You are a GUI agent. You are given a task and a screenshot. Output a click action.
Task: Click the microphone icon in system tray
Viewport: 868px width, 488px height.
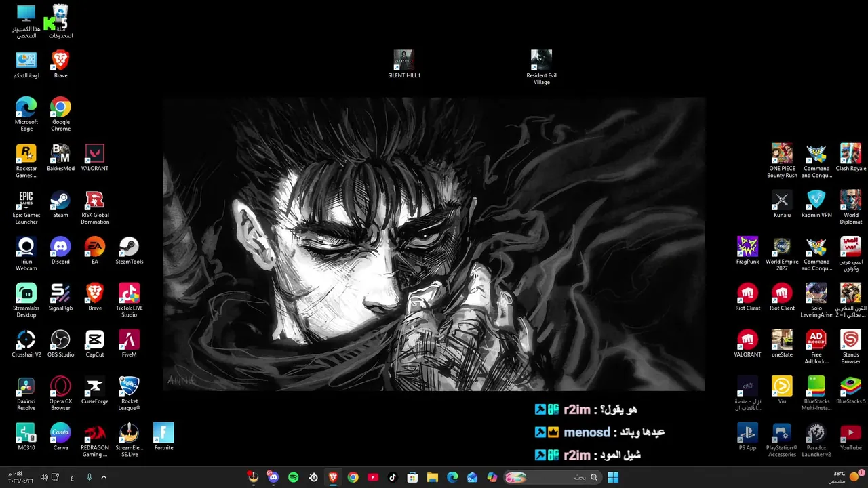tap(89, 477)
